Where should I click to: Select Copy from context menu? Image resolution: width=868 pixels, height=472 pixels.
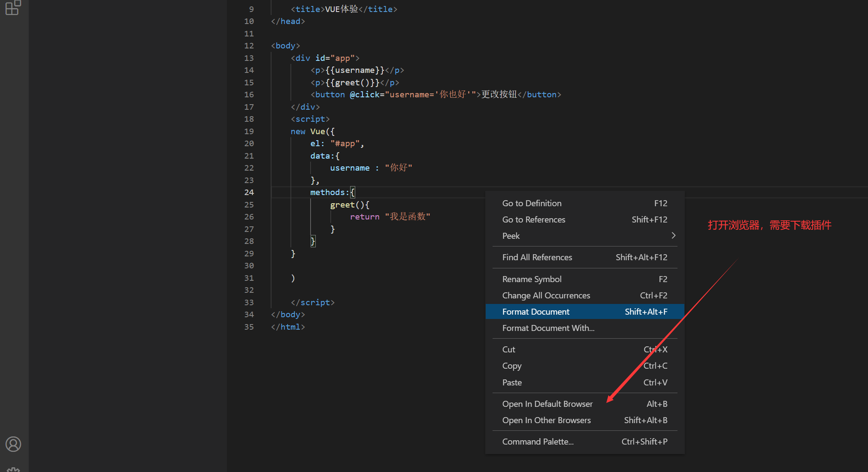tap(511, 366)
